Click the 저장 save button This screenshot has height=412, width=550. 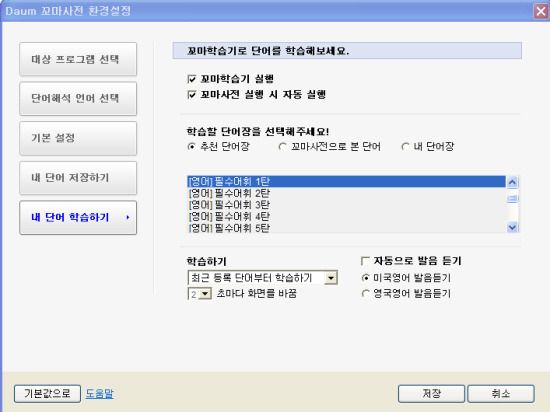pyautogui.click(x=431, y=394)
